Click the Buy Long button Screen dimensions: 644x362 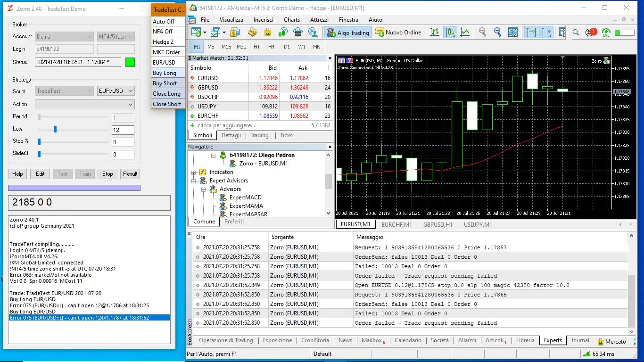[x=165, y=73]
